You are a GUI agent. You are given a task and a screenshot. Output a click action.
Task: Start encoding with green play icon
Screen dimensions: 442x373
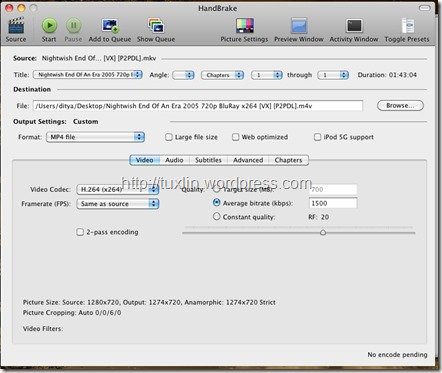click(x=49, y=25)
